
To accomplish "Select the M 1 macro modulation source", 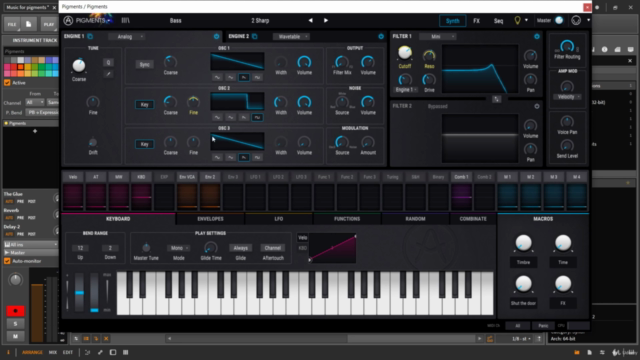I will (x=507, y=177).
